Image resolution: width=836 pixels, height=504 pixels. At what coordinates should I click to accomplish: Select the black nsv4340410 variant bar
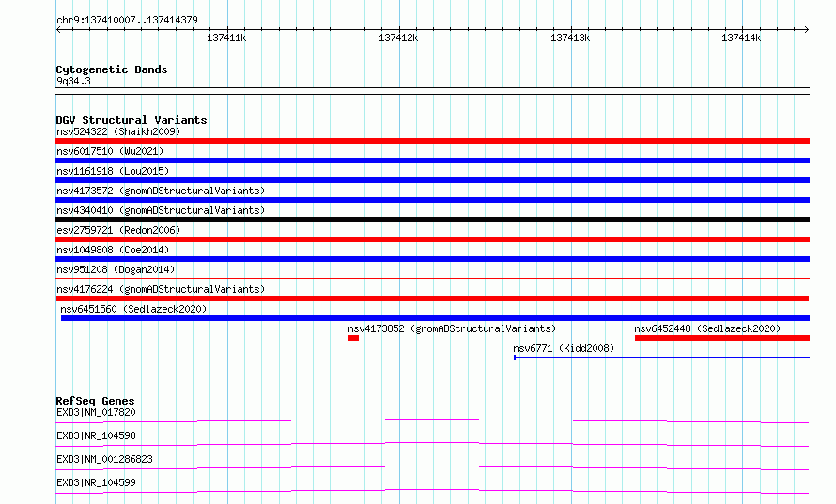click(x=432, y=220)
